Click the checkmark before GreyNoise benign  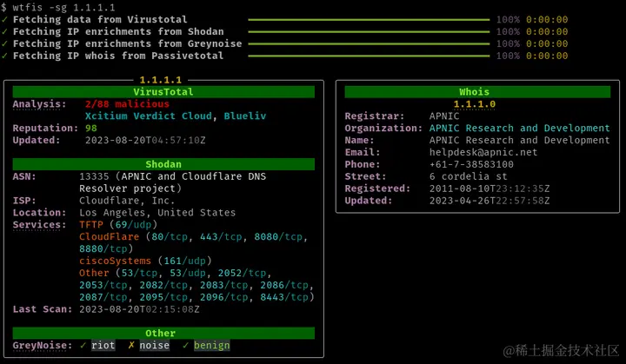[x=186, y=345]
